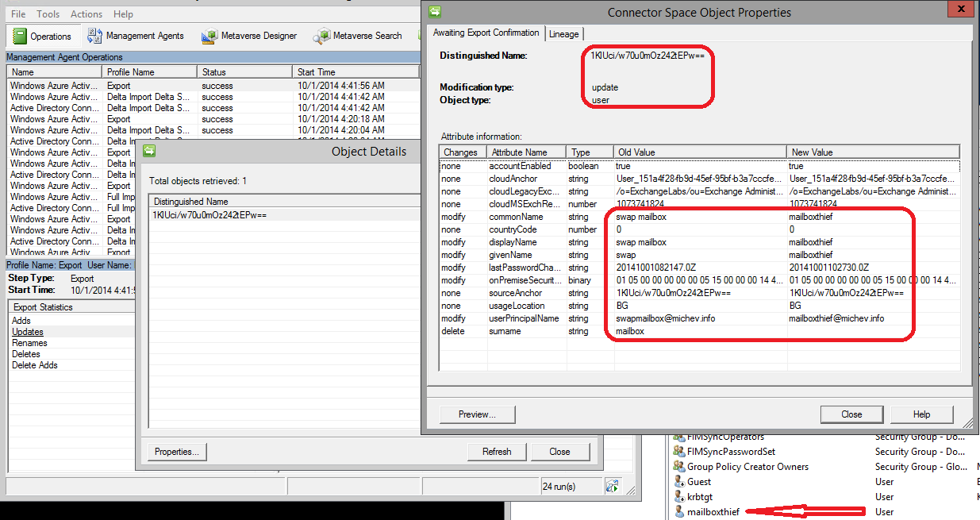Click the Refresh button
The width and height of the screenshot is (980, 520).
click(x=497, y=452)
